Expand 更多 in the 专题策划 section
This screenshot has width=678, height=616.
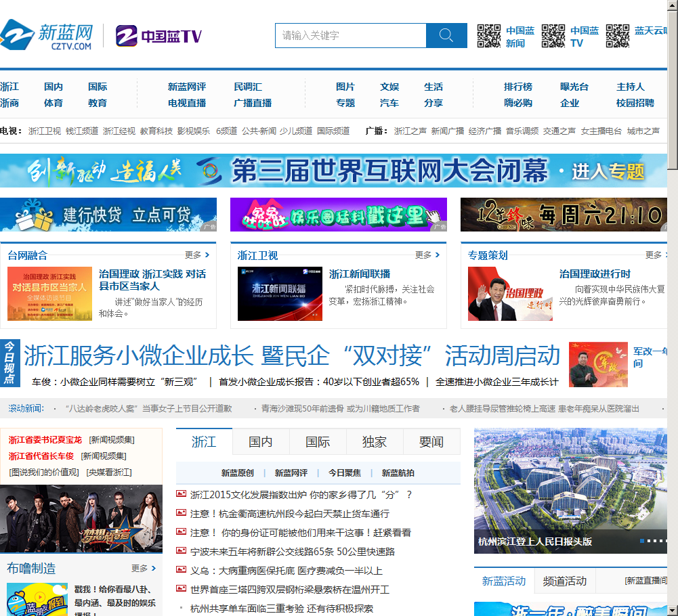656,255
